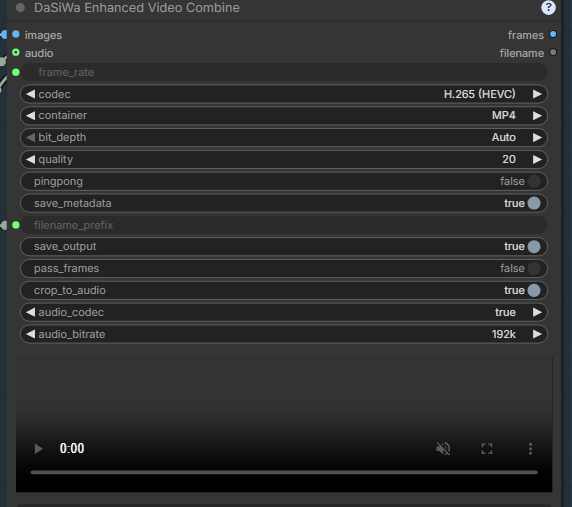Increase quality value with right arrow
572x507 pixels.
point(537,159)
